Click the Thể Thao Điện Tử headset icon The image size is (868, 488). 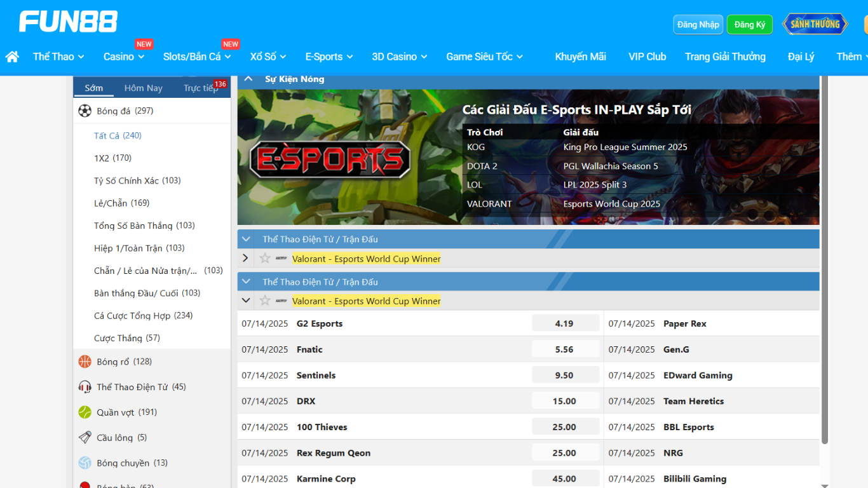point(85,387)
